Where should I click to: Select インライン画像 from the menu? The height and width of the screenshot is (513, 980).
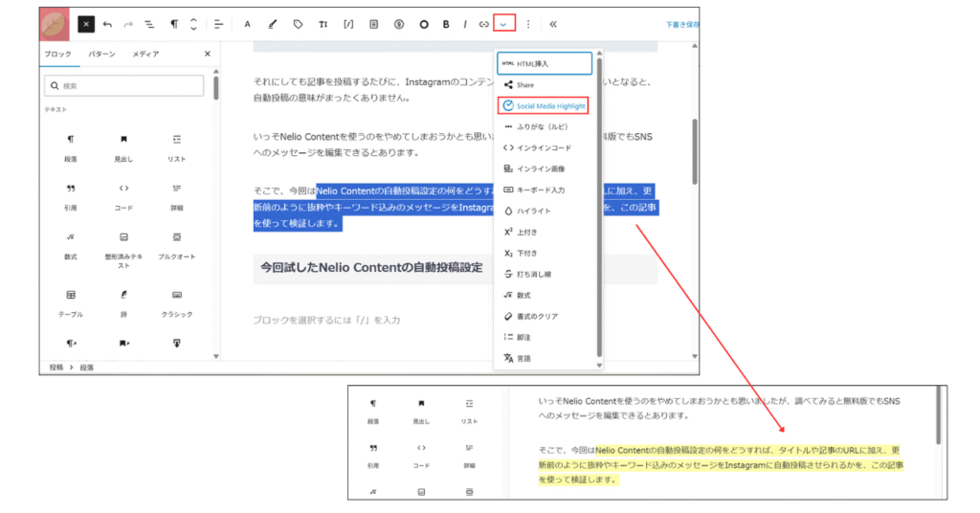pos(545,168)
